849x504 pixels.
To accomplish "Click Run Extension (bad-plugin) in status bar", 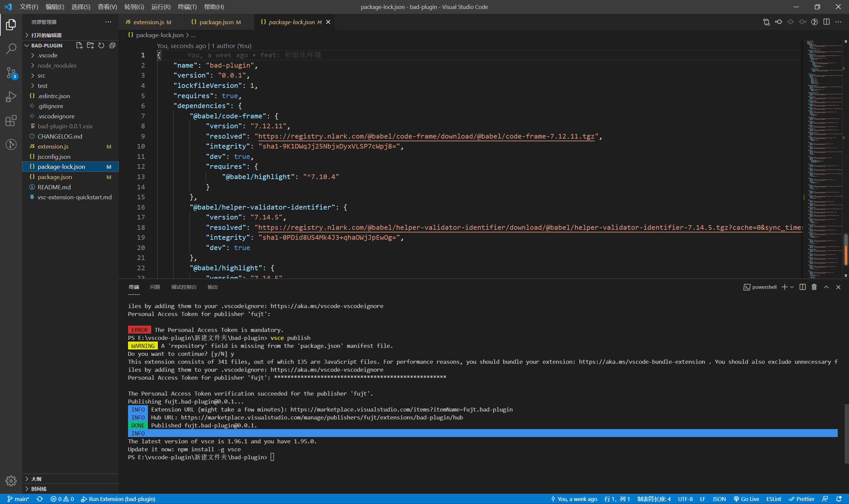I will (x=118, y=499).
